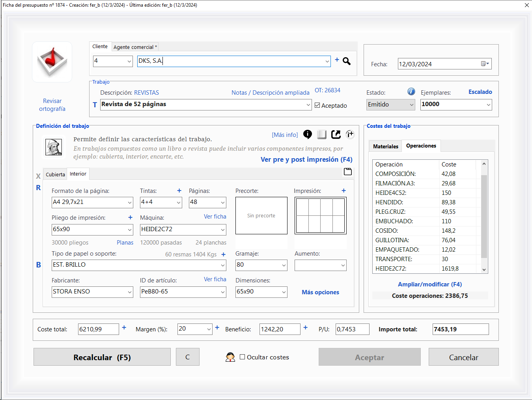Image resolution: width=532 pixels, height=400 pixels.
Task: Select the Cubierta tab
Action: (x=55, y=174)
